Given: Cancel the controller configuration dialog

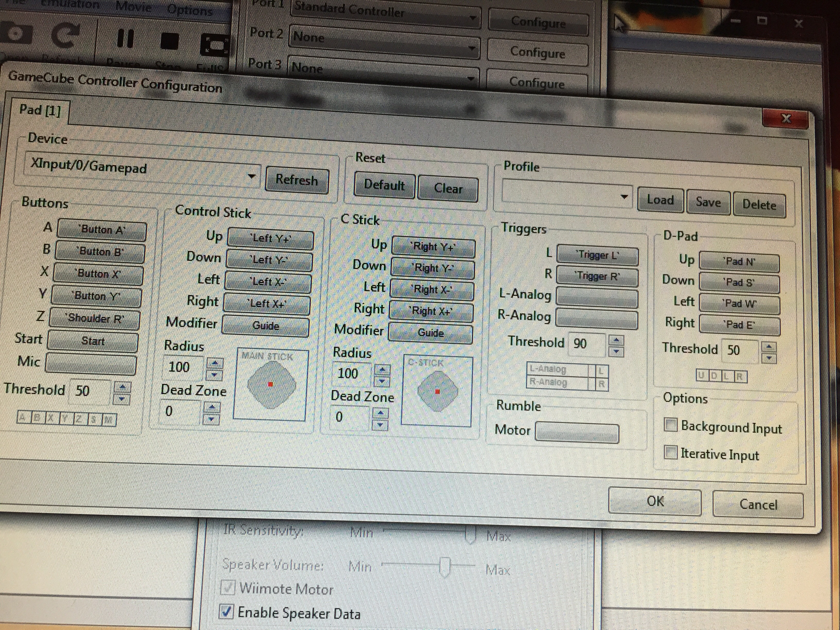Looking at the screenshot, I should point(758,504).
